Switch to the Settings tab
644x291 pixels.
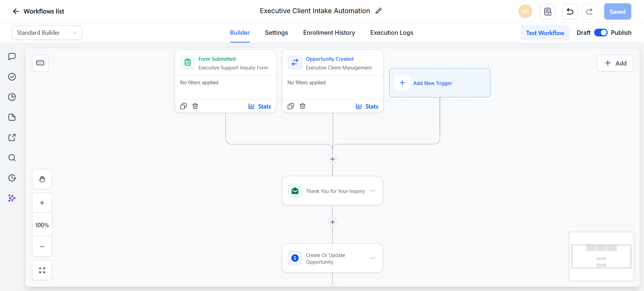[x=276, y=33]
